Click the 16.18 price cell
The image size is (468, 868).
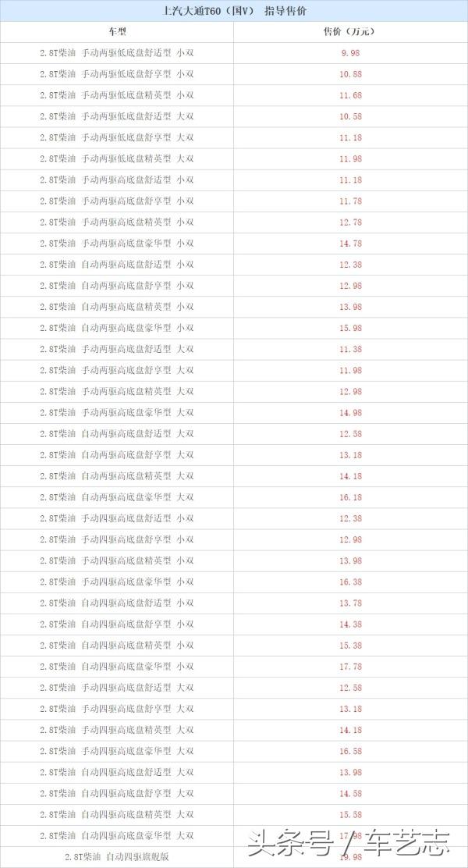349,497
